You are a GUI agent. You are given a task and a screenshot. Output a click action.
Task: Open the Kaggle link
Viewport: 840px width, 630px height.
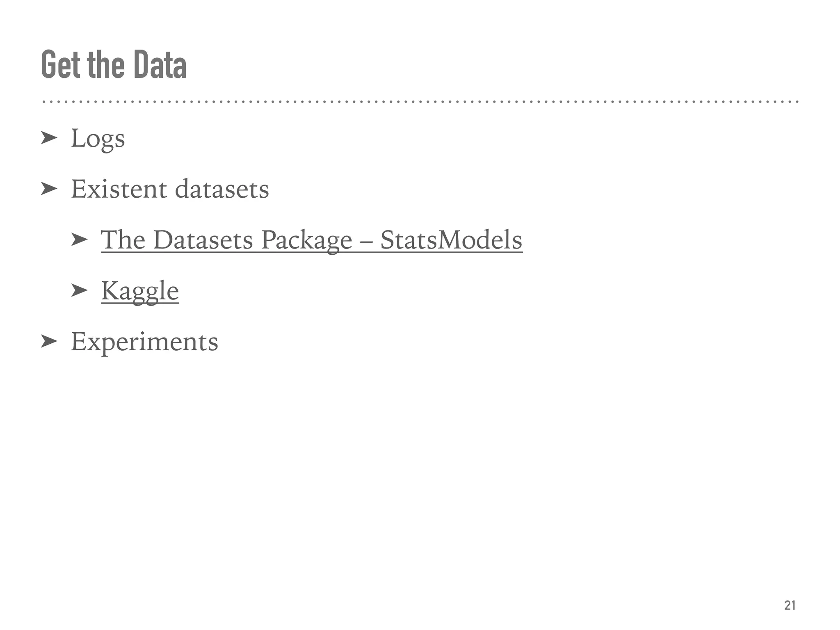click(x=140, y=292)
